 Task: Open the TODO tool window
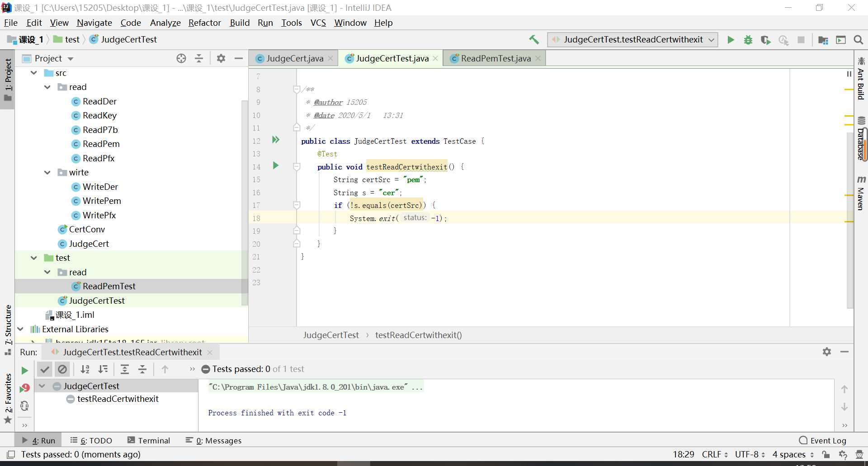pyautogui.click(x=91, y=440)
